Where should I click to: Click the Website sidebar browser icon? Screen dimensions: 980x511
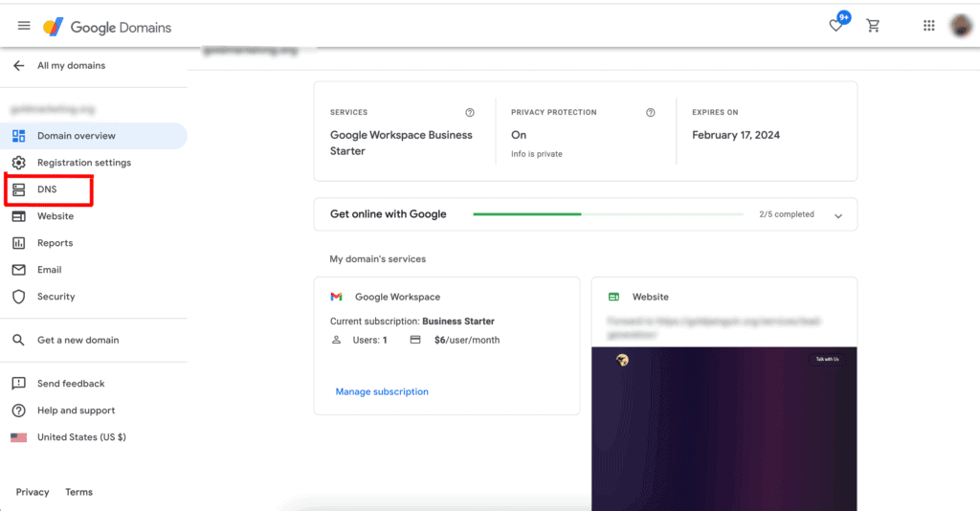click(x=19, y=216)
